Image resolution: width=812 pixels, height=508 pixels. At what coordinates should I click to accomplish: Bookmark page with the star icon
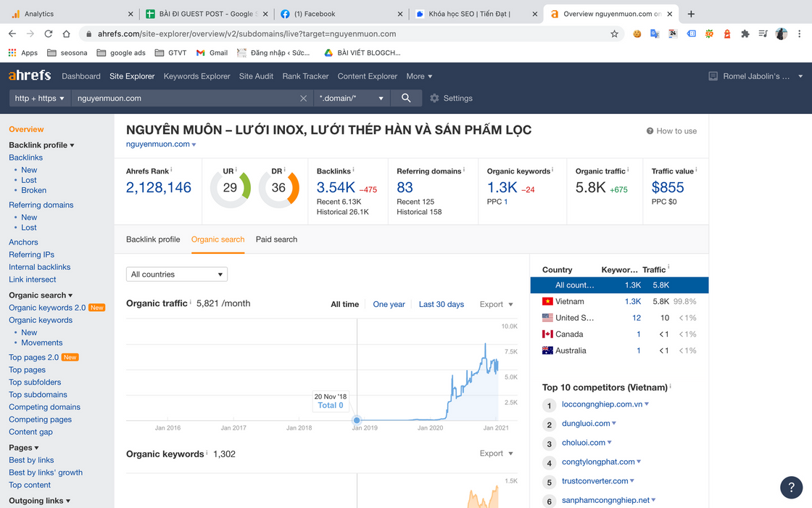pyautogui.click(x=615, y=33)
